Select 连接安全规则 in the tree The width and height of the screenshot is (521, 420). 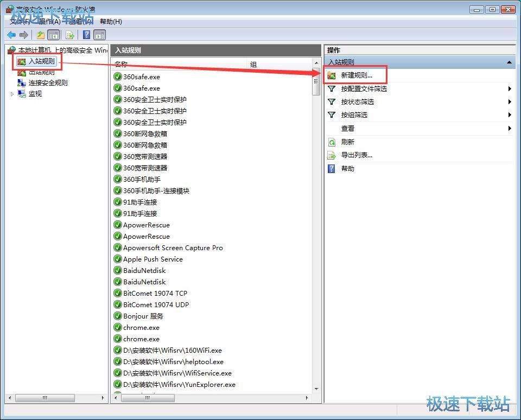tap(48, 82)
